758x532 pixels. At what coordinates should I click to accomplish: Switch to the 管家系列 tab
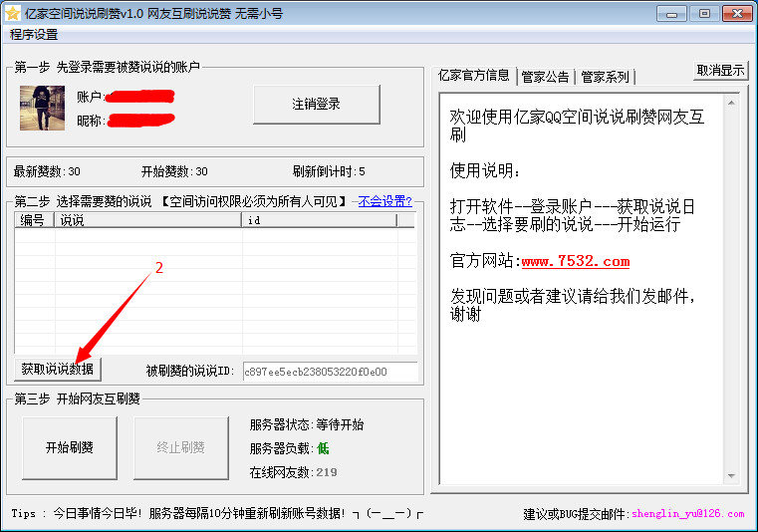click(x=605, y=77)
